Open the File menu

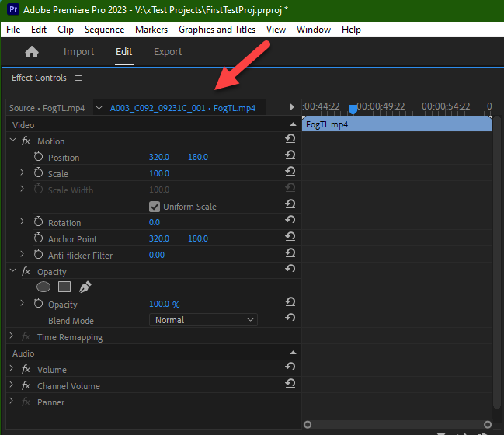pos(13,30)
